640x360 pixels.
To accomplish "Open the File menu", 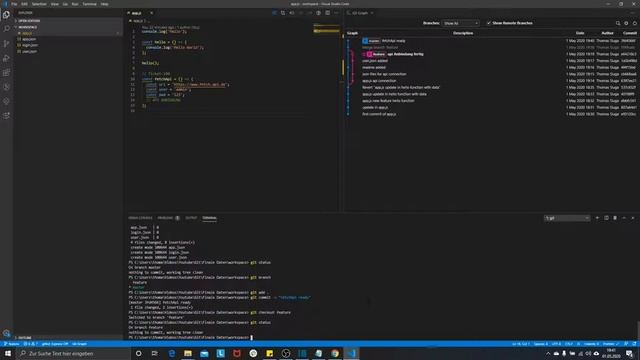I will click(x=14, y=4).
